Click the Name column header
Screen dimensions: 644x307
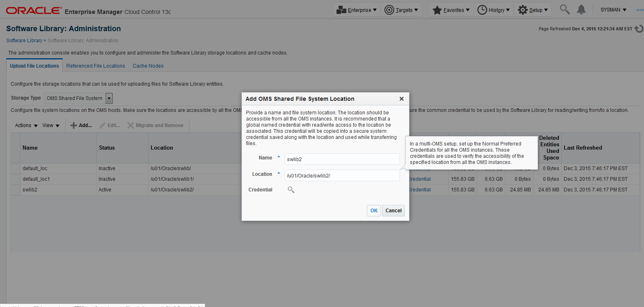pos(58,148)
